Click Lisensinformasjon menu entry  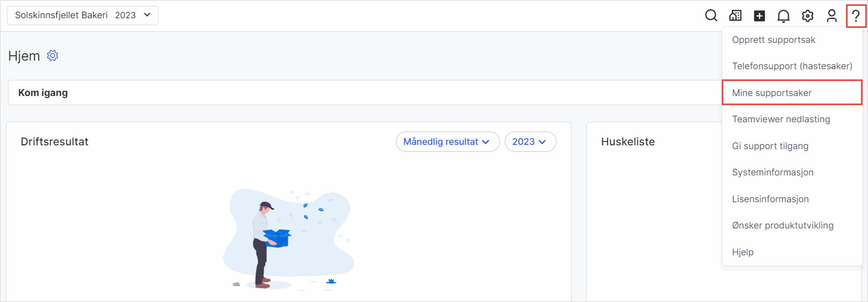[x=770, y=199]
